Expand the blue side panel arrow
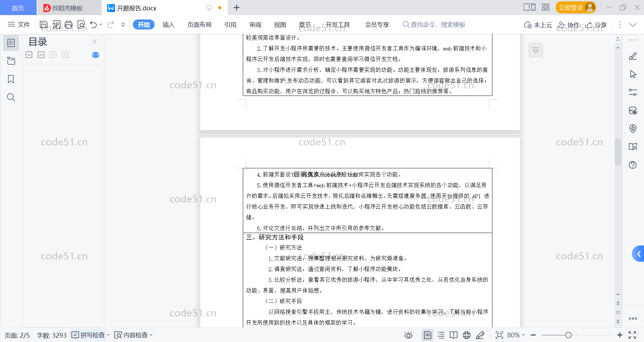Viewport: 644px width, 342px height. [639, 254]
